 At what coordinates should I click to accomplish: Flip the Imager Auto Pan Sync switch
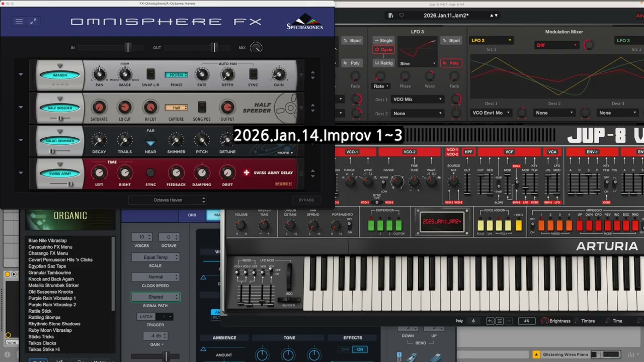click(253, 74)
